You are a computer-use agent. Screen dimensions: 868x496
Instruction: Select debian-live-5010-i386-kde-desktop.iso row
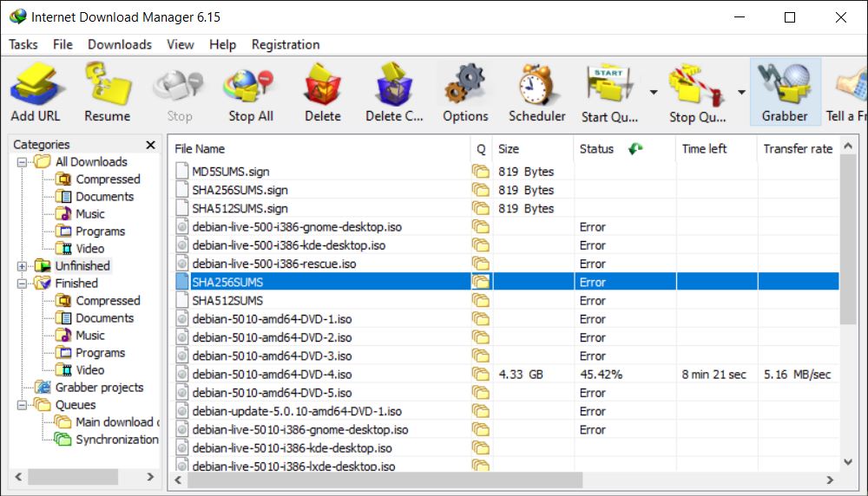click(503, 448)
